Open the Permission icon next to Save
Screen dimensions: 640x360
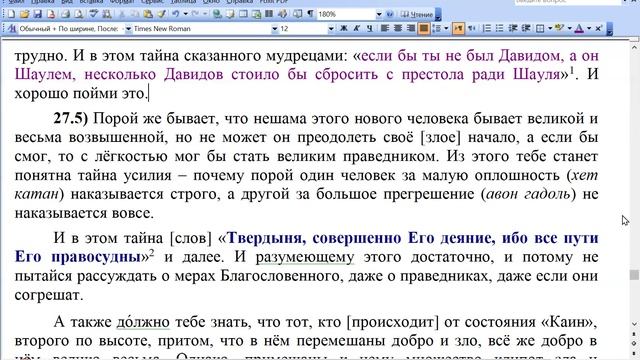(51, 14)
